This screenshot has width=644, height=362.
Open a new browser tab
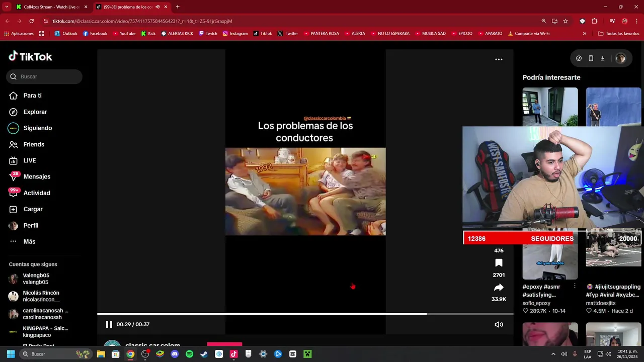pyautogui.click(x=178, y=7)
